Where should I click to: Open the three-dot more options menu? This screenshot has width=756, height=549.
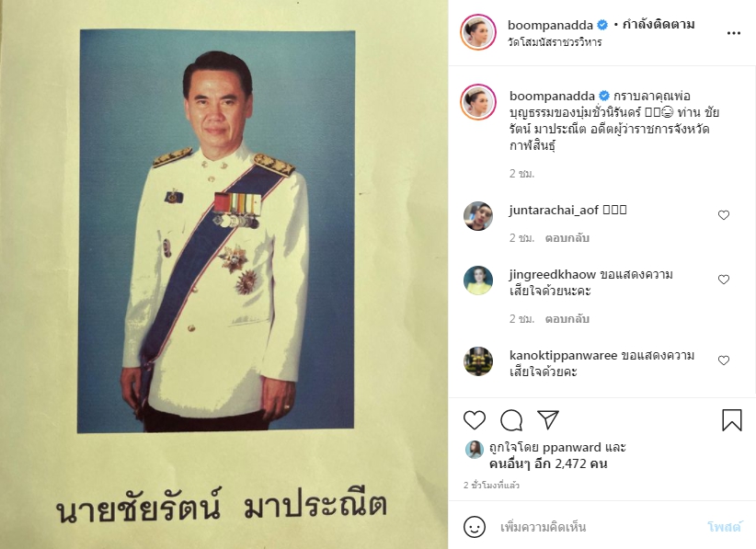pos(733,33)
